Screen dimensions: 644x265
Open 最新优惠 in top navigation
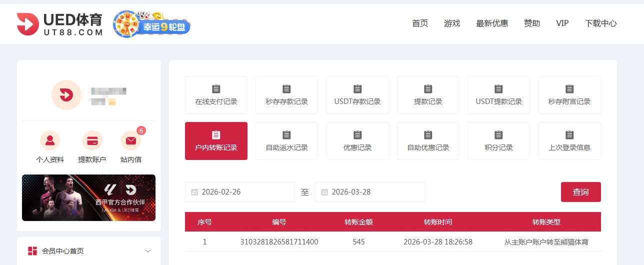point(492,23)
